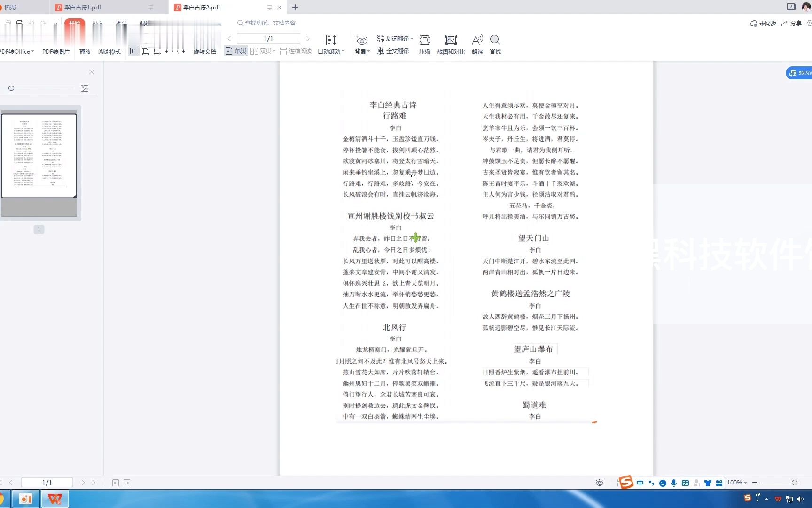Click the network tray icon

coord(789,499)
